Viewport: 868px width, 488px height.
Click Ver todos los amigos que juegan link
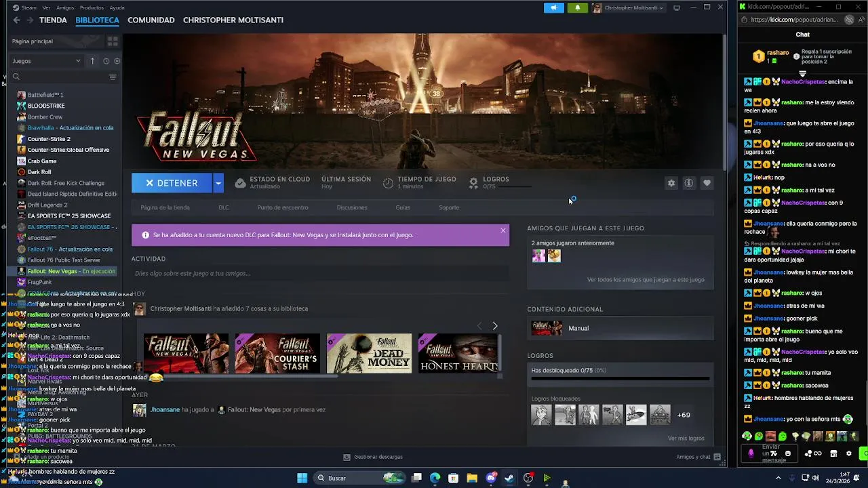(646, 279)
